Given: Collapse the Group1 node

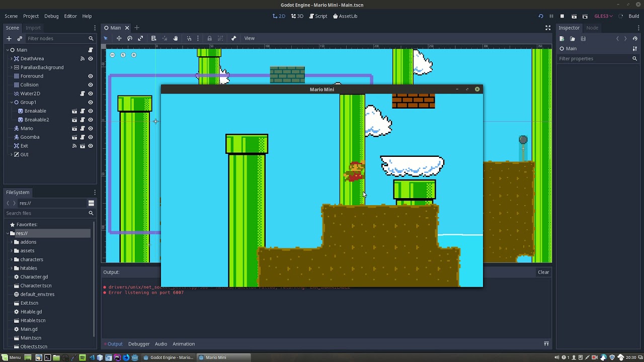Looking at the screenshot, I should coord(12,102).
